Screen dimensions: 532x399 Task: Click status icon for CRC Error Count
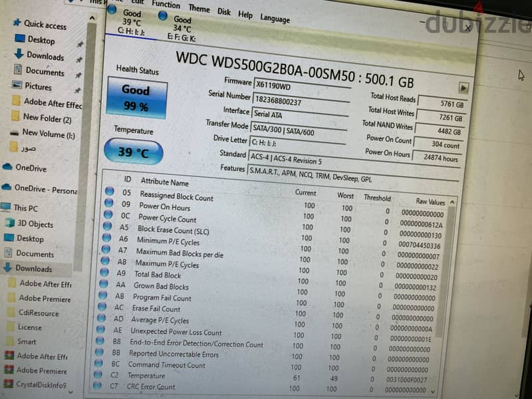[97, 386]
